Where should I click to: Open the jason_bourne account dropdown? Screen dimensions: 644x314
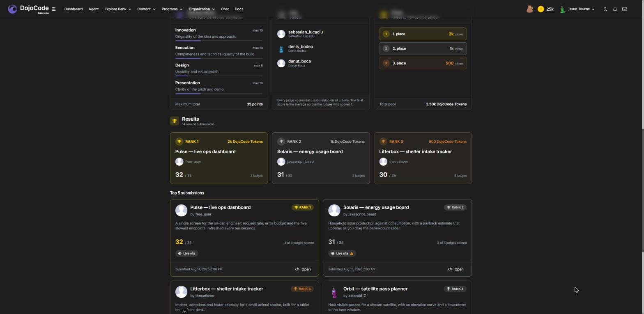577,9
